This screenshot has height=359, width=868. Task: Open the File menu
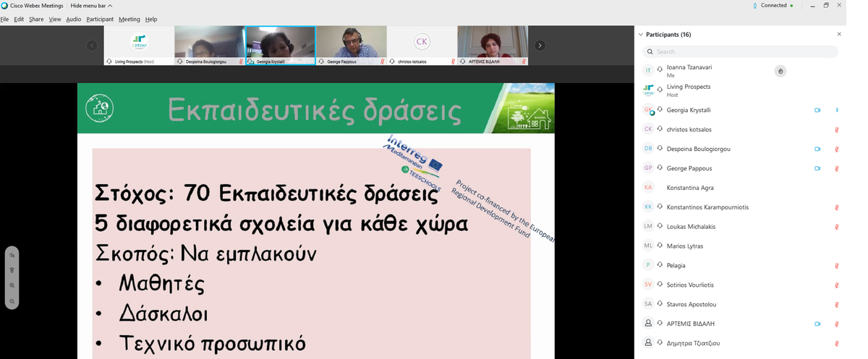pos(4,20)
